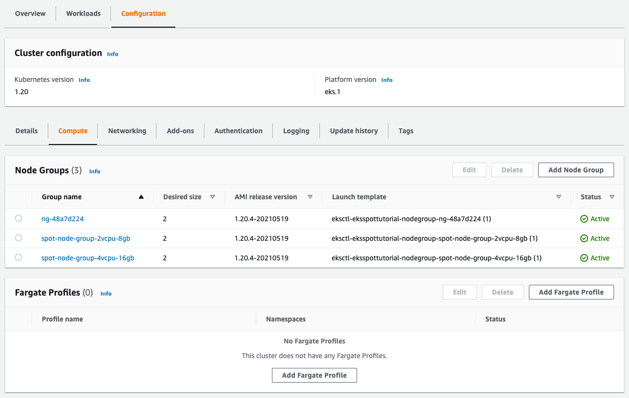The image size is (629, 398).
Task: Click AMI version 1.20.4-20210519 in ng-48a7d224 row
Action: pos(262,219)
